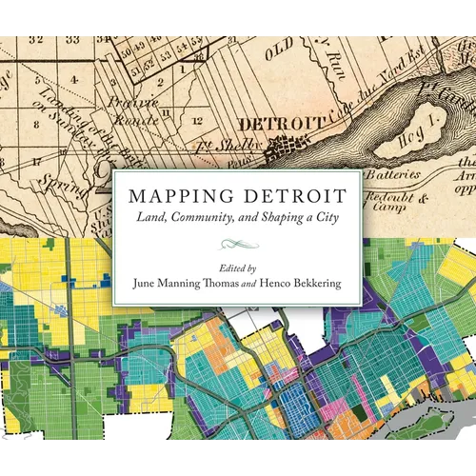The width and height of the screenshot is (476, 476).
Task: Click the 'MAPPING DETROIT' title text
Action: coord(238,196)
